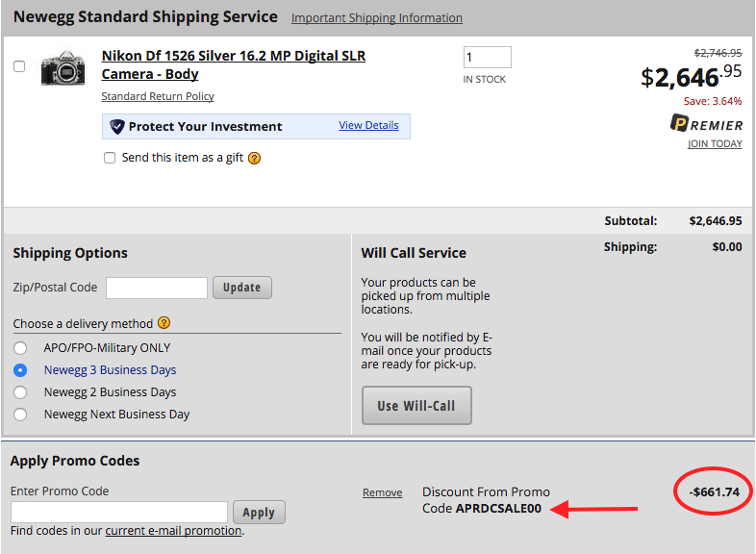The image size is (756, 554).
Task: Open the Nikon Df camera product thumbnail
Action: coord(63,68)
